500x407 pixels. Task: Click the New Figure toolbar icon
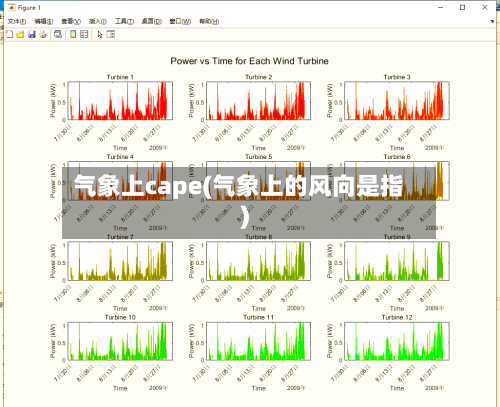click(9, 34)
